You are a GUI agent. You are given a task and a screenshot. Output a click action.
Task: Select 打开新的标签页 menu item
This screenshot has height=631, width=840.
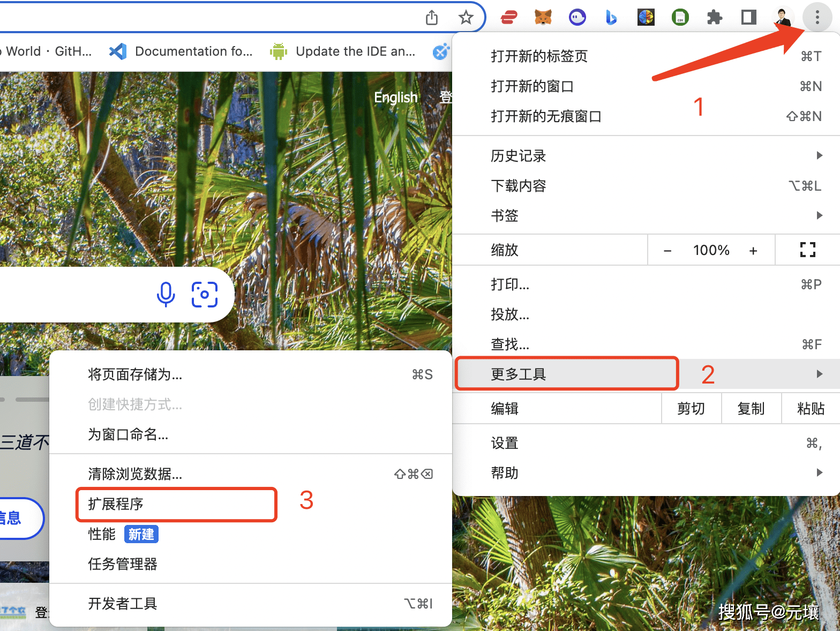[x=646, y=56]
